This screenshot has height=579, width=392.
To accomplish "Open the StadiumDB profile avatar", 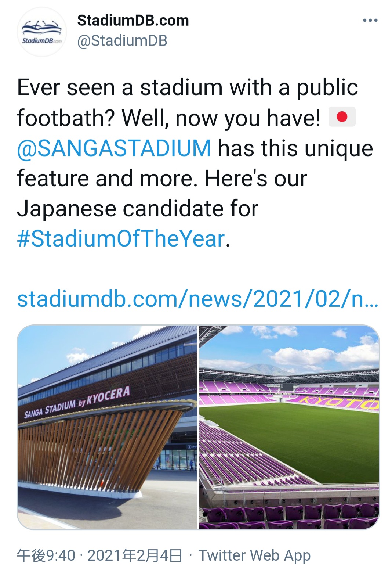I will (42, 32).
